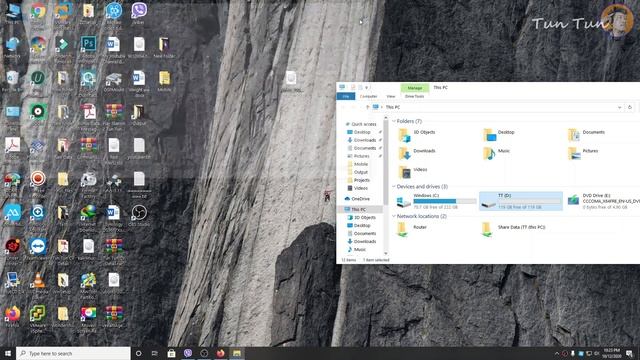The image size is (640, 360).
Task: Select the Viber shortcut on the desktop
Action: pyautogui.click(x=139, y=11)
